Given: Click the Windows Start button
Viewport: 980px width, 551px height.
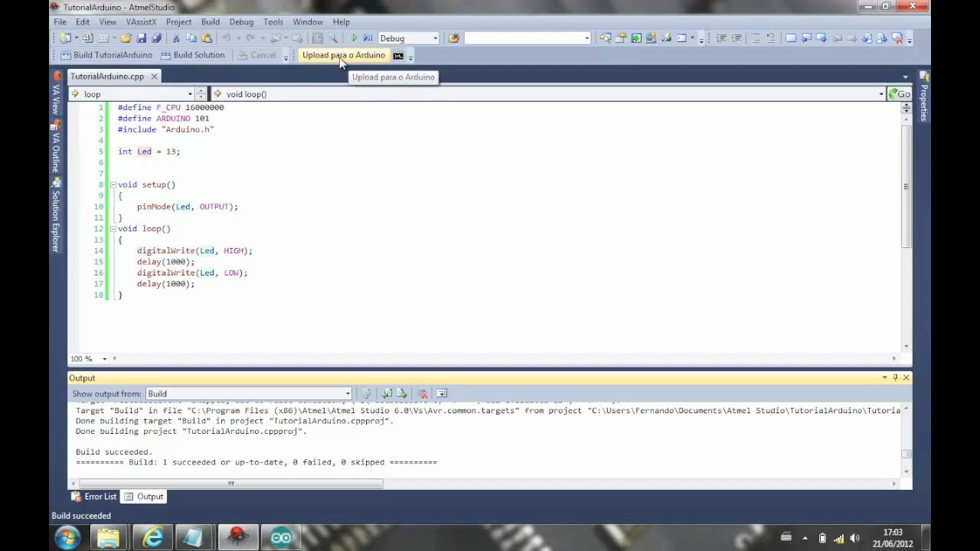Looking at the screenshot, I should [x=67, y=537].
